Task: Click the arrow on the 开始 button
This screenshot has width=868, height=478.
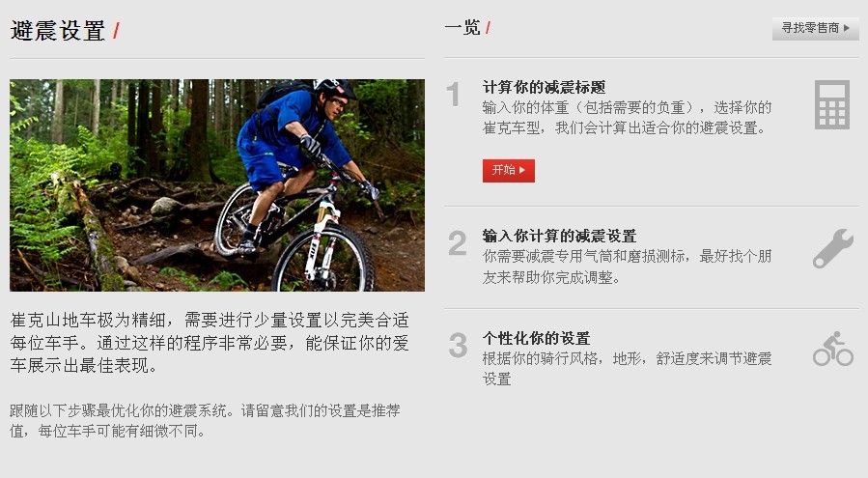Action: point(522,170)
